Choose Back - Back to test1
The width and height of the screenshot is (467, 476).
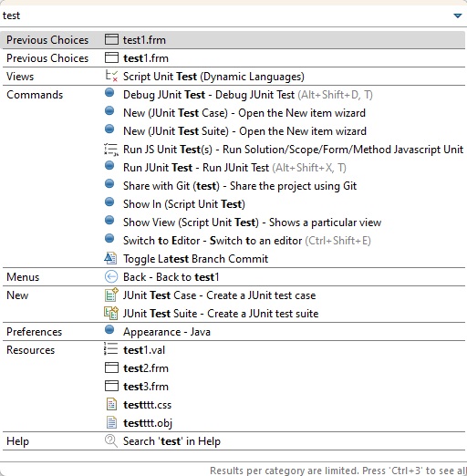171,277
